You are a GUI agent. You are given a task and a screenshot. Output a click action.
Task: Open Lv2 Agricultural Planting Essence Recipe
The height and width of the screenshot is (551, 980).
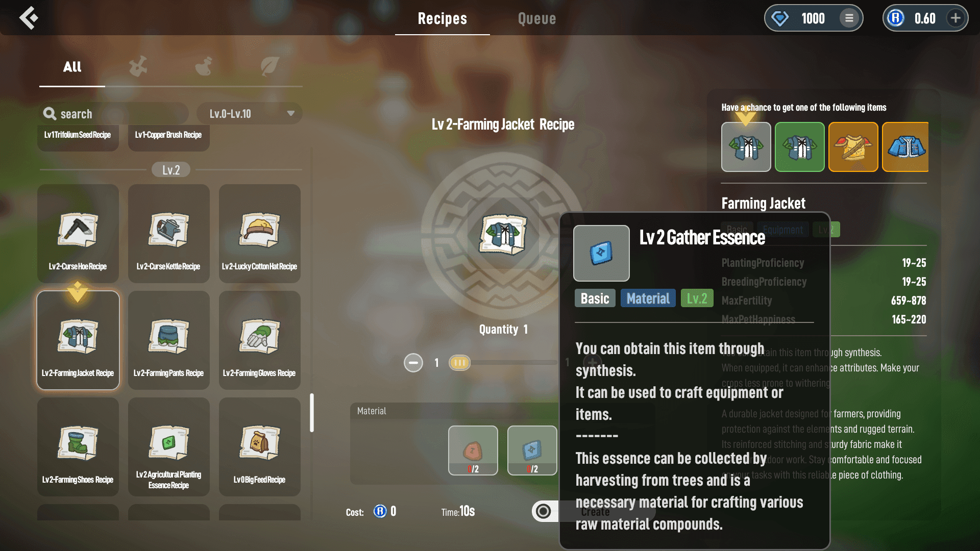169,446
